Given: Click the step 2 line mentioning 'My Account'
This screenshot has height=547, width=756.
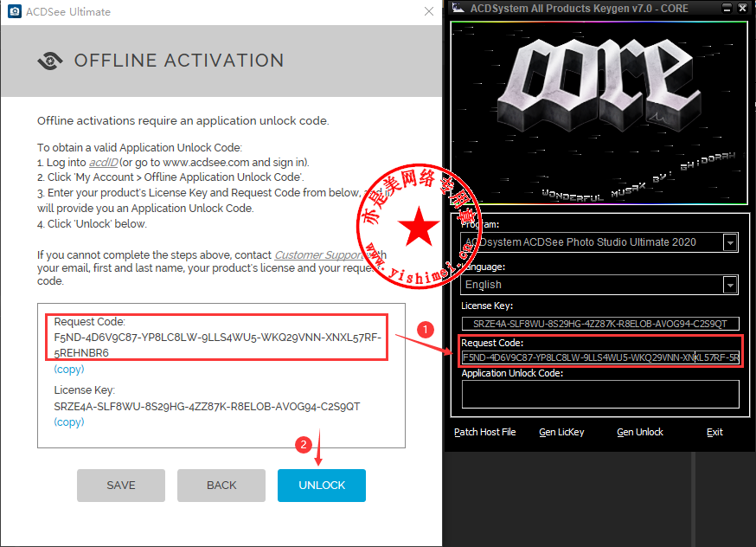Looking at the screenshot, I should click(170, 177).
